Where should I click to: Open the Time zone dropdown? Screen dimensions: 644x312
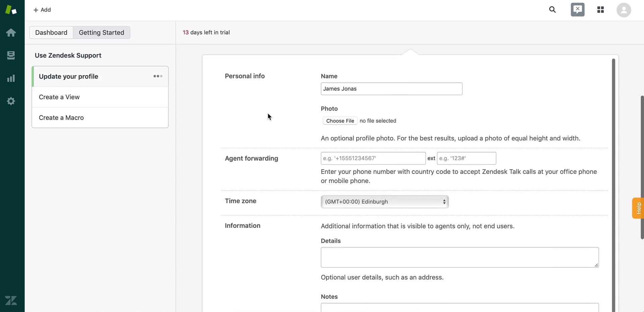point(385,202)
